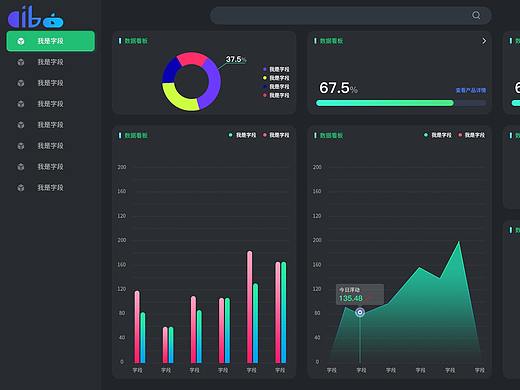Click the 135.48 tooltip on area chart

360,294
